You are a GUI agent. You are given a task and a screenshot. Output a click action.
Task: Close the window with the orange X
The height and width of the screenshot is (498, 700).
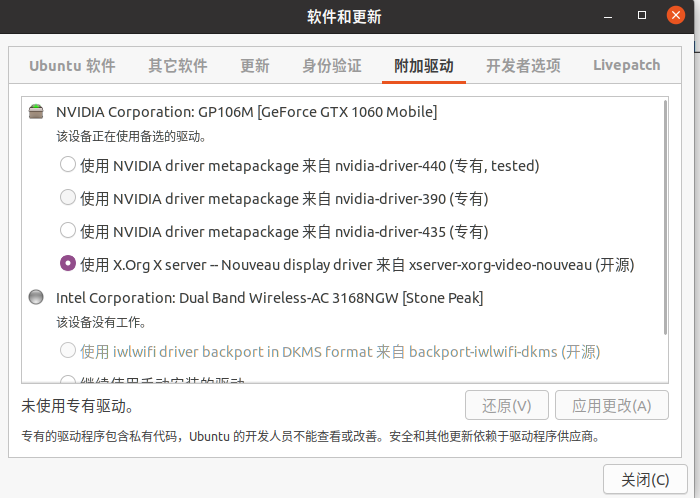tap(676, 15)
